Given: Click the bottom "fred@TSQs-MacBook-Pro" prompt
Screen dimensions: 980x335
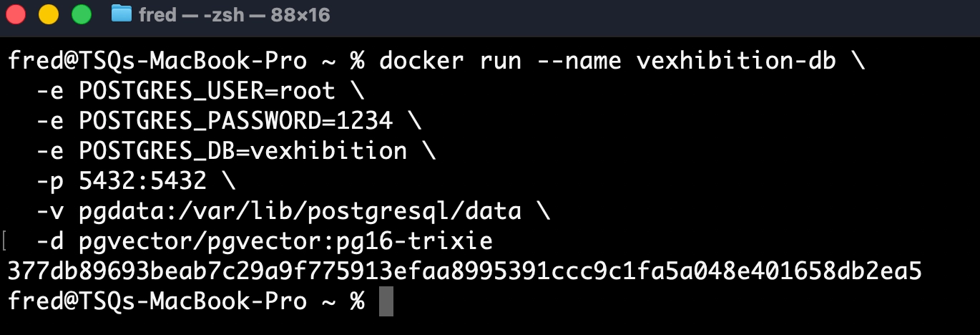Looking at the screenshot, I should [x=157, y=301].
